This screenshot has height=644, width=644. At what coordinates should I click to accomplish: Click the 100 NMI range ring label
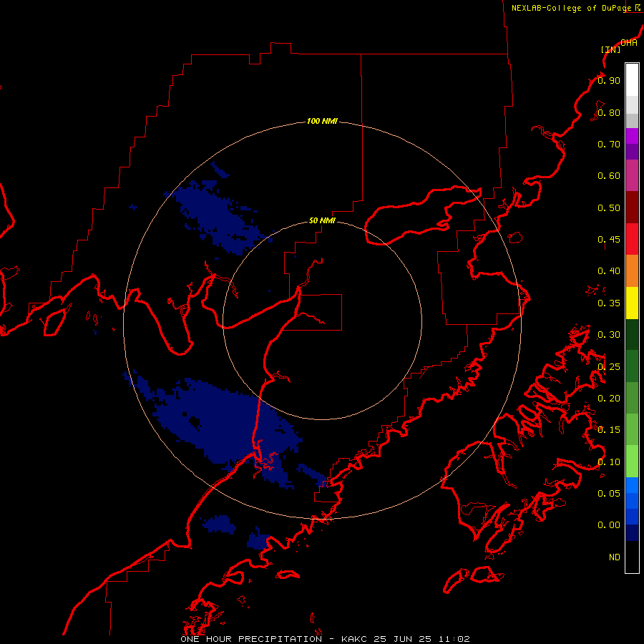tap(323, 121)
